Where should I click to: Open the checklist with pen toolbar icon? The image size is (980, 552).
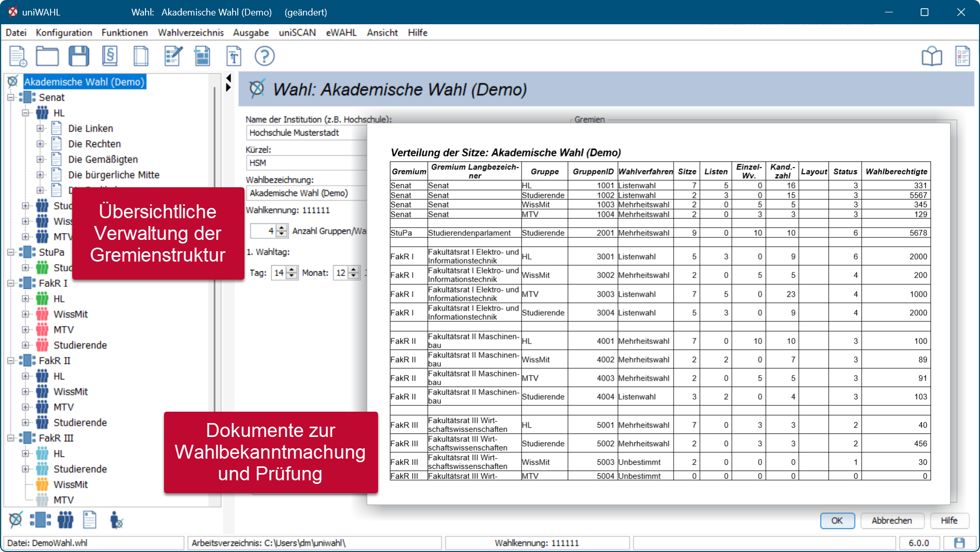[173, 56]
